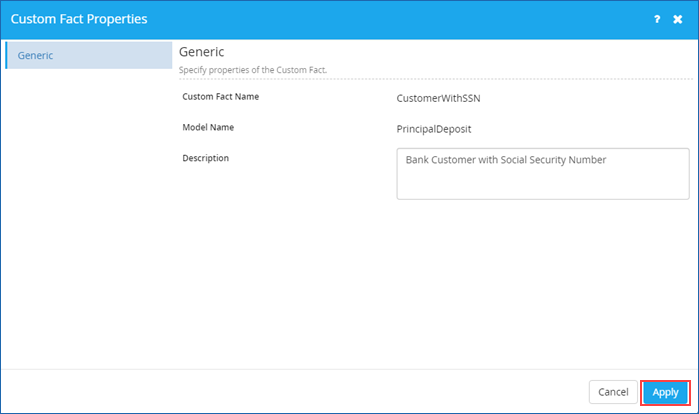Image resolution: width=699 pixels, height=414 pixels.
Task: Click the 'Specify properties of the Custom Fact' subtitle
Action: pos(253,70)
